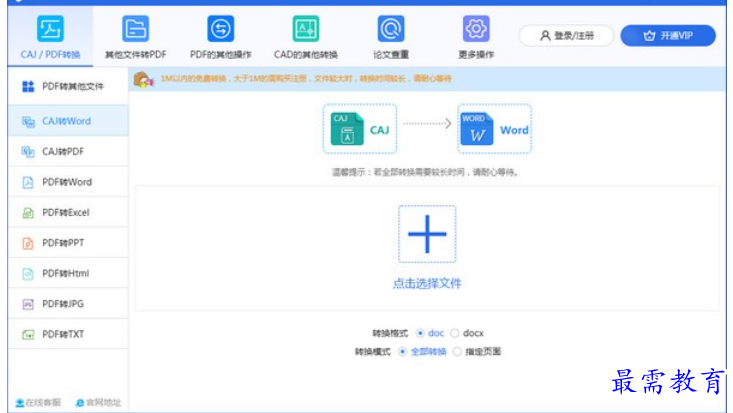
Task: Click the PDF转JPG sidebar icon
Action: (x=28, y=304)
